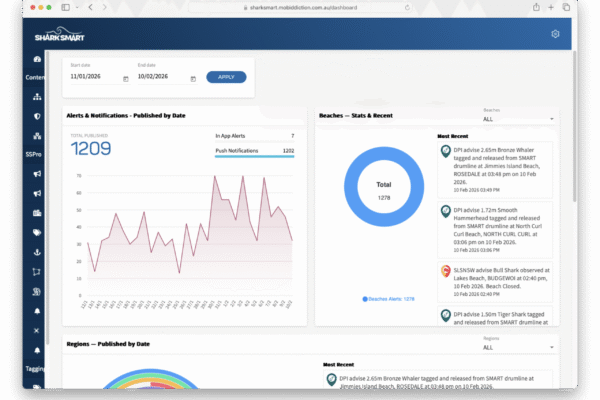
Task: Click the Safari share icon
Action: pyautogui.click(x=536, y=7)
